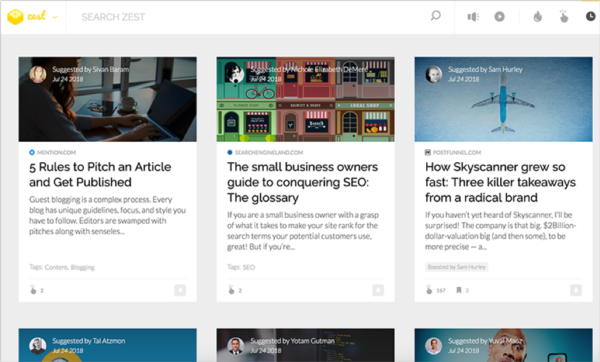Click the Zest hexagon logo

[15, 17]
